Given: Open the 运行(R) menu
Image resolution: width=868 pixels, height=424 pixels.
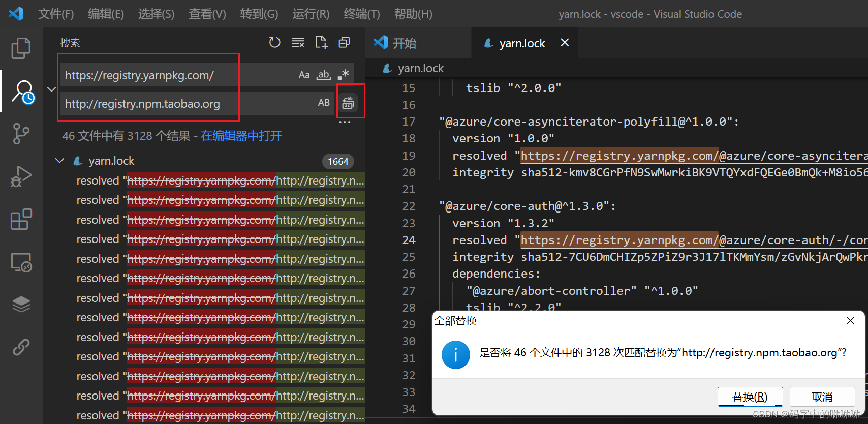Looking at the screenshot, I should click(311, 14).
